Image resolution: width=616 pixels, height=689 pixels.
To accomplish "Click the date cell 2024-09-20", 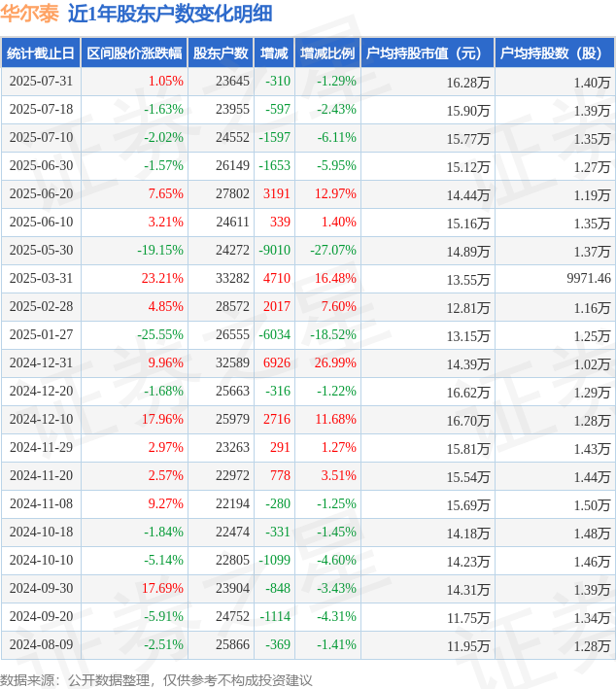I will tap(41, 616).
